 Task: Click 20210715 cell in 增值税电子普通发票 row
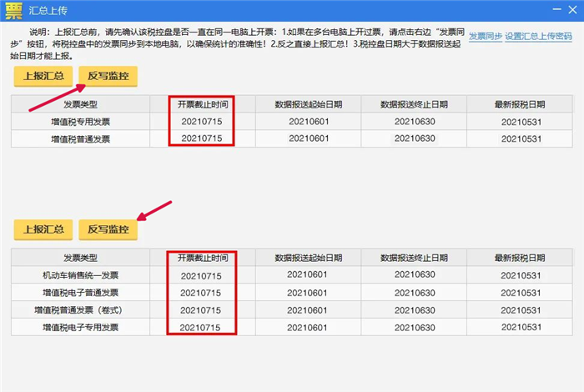(x=201, y=293)
